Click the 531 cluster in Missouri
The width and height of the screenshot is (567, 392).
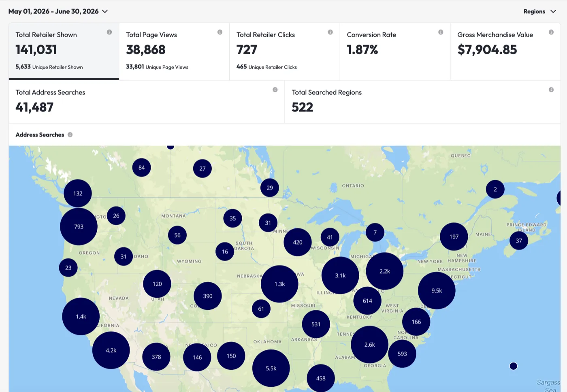pos(316,324)
